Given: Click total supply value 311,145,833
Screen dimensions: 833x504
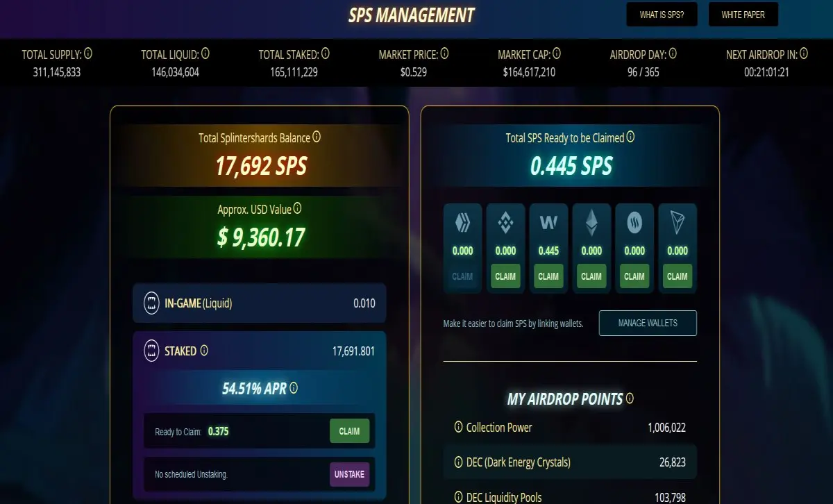Looking at the screenshot, I should click(x=57, y=72).
